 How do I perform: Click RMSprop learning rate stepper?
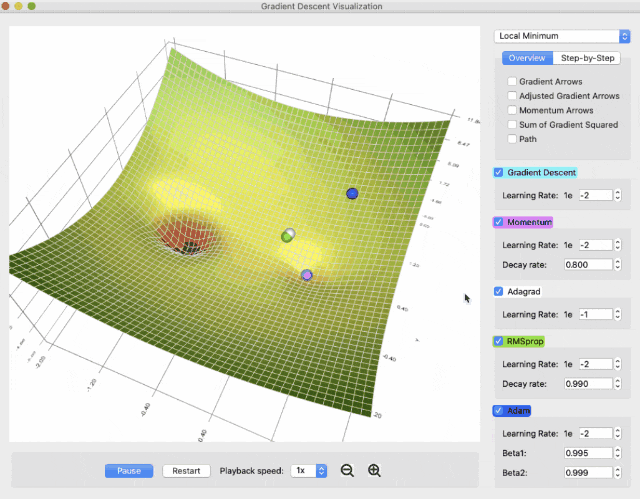pos(618,364)
